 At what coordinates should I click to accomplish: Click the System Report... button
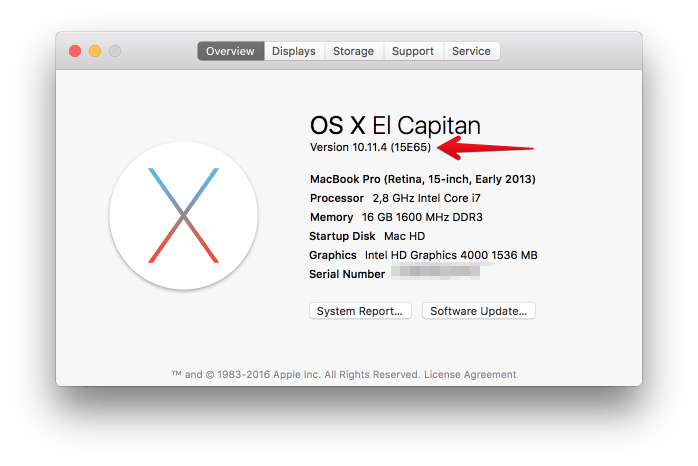(360, 311)
